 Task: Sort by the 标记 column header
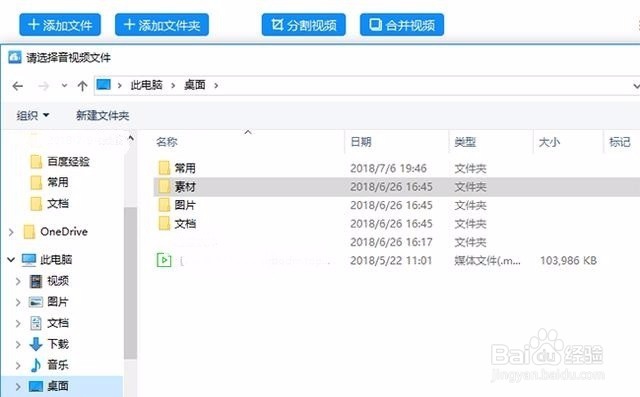pyautogui.click(x=620, y=142)
